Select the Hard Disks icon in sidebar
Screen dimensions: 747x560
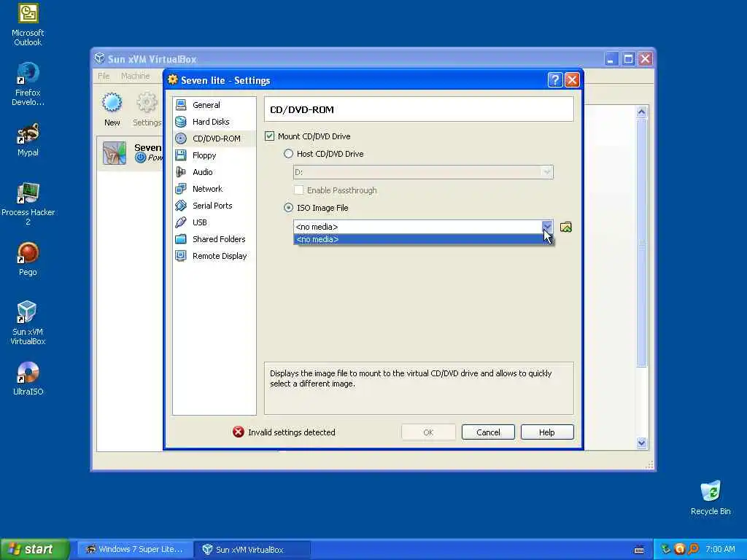click(x=181, y=122)
